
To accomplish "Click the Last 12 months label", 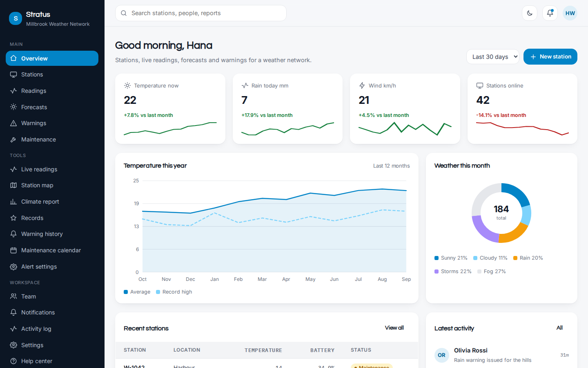I will coord(391,166).
